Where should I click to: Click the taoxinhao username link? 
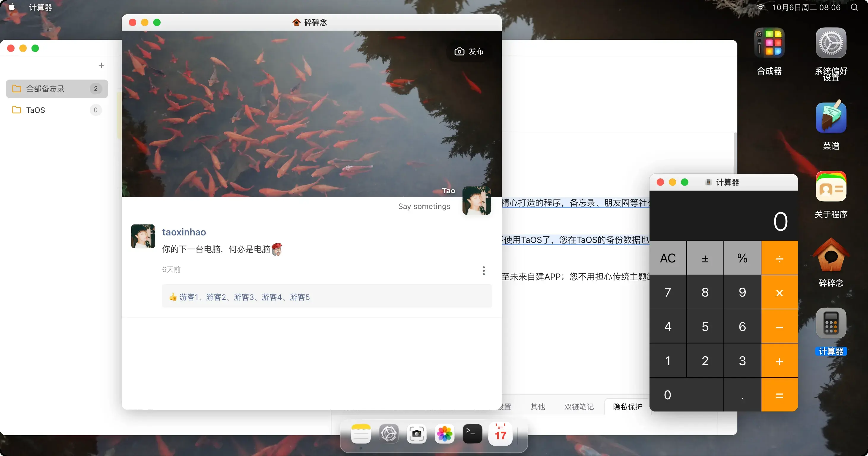[184, 232]
